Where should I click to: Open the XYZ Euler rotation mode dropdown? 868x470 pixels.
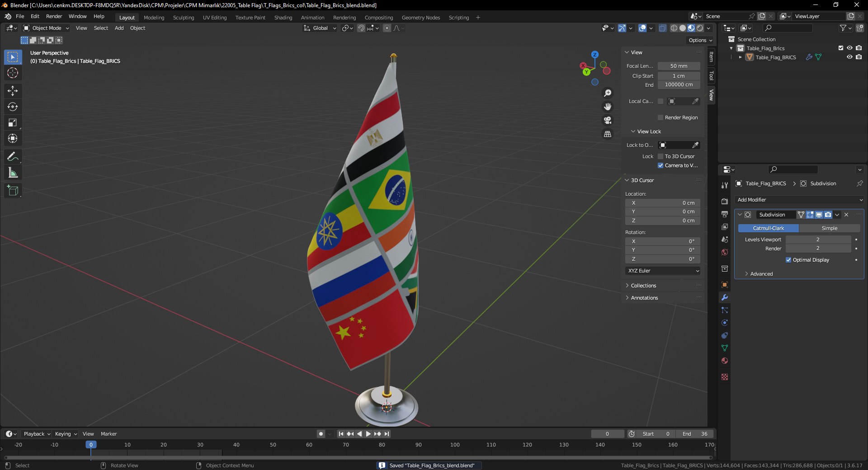coord(663,271)
